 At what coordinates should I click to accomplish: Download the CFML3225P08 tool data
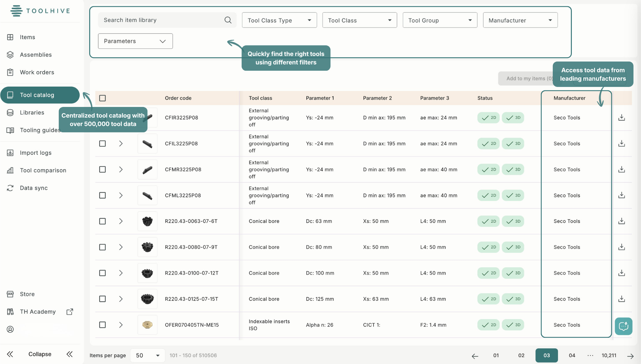pyautogui.click(x=622, y=195)
